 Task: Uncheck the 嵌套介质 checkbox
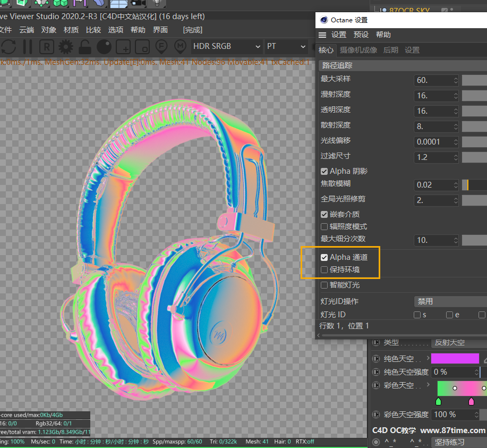pyautogui.click(x=324, y=215)
